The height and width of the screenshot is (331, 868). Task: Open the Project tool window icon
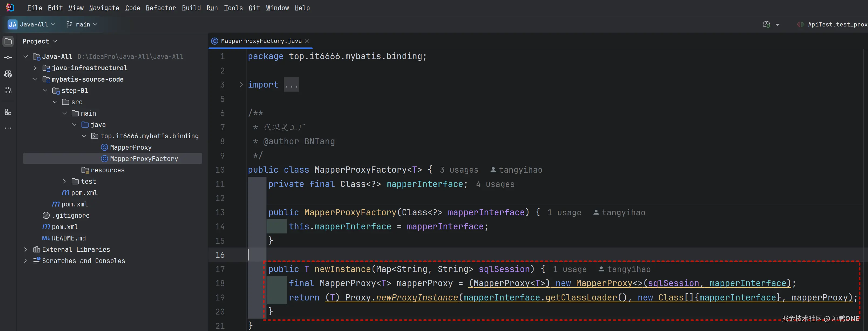(x=8, y=41)
